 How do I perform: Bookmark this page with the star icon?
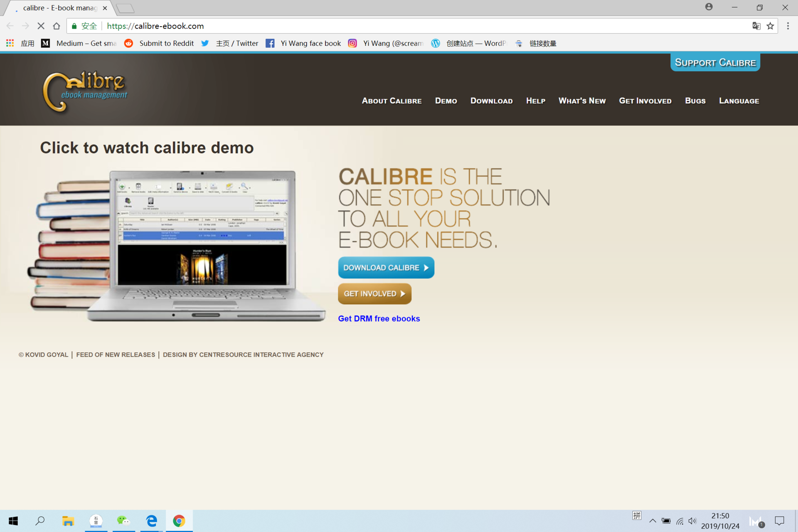click(x=770, y=26)
